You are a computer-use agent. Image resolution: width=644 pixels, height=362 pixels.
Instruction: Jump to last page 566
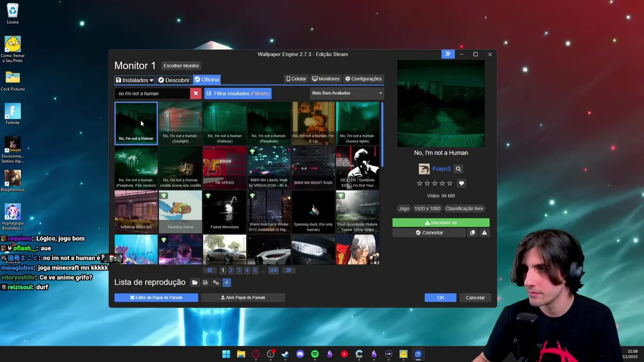click(x=273, y=270)
